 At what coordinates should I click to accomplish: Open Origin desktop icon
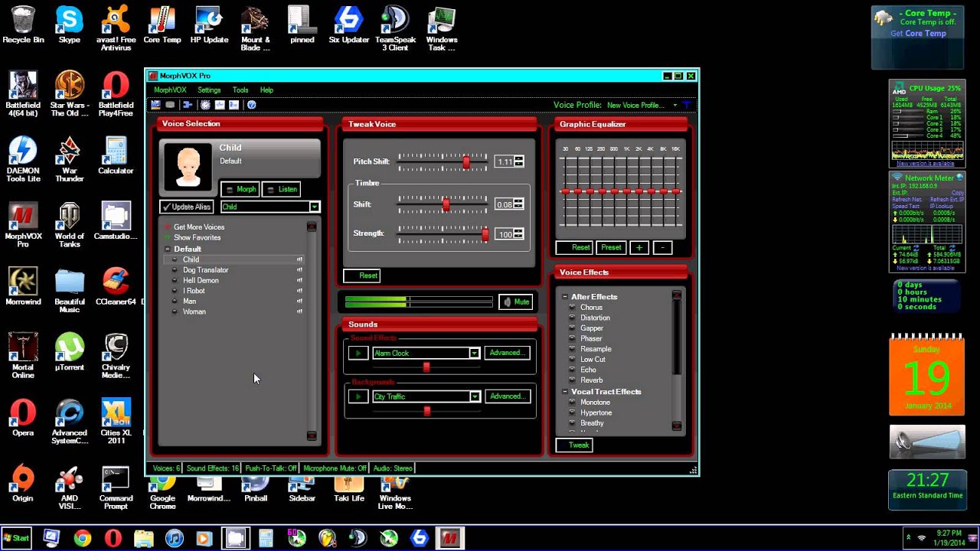(x=23, y=484)
